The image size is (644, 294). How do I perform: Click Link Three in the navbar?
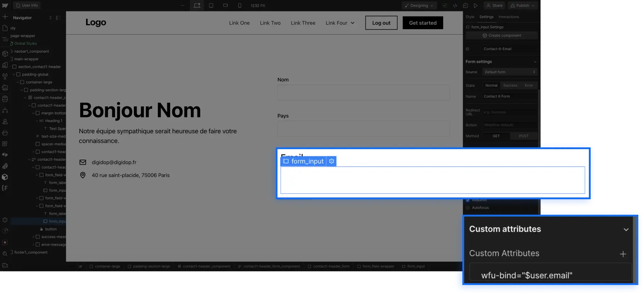[x=303, y=23]
